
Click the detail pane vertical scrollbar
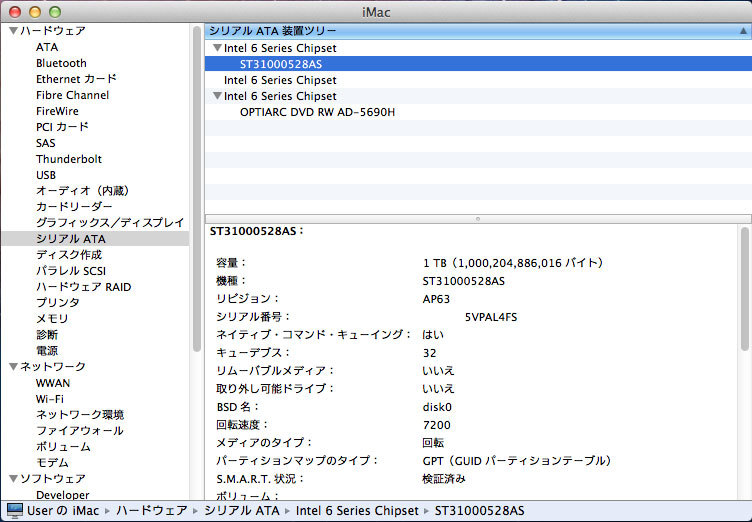744,289
